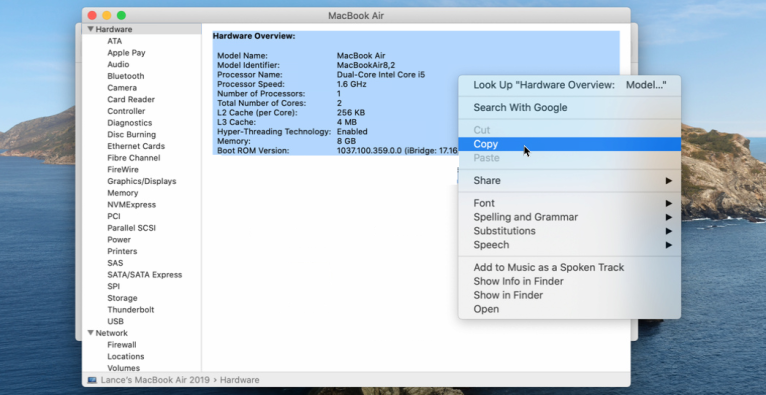Screen dimensions: 766x395
Task: Select NVMExpress in the sidebar
Action: (x=131, y=205)
